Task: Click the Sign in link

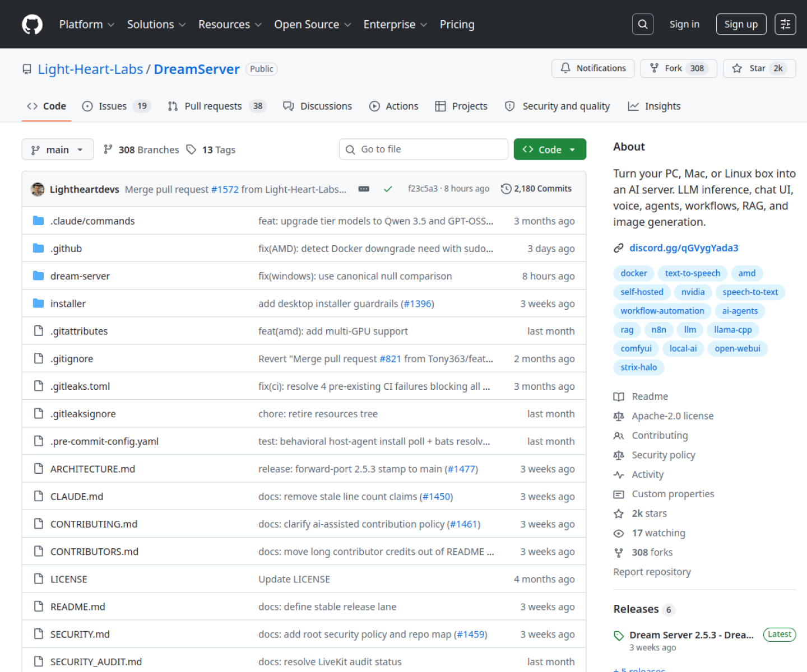Action: [684, 24]
